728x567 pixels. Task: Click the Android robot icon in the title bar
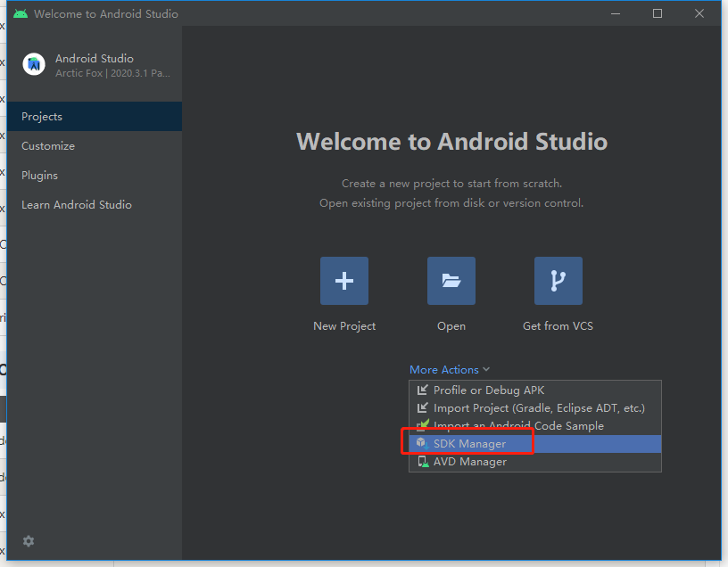(x=21, y=14)
